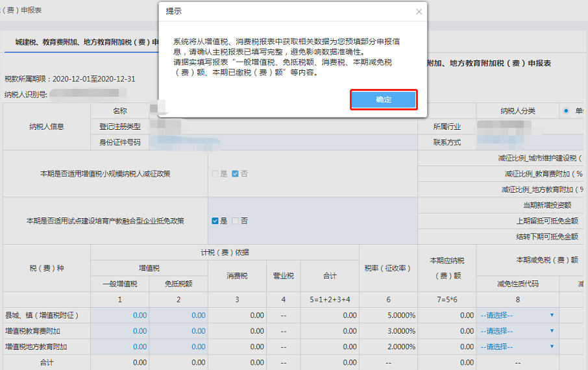Check 是 for 小规模纳税人减征政策
The image size is (588, 370).
[x=215, y=174]
